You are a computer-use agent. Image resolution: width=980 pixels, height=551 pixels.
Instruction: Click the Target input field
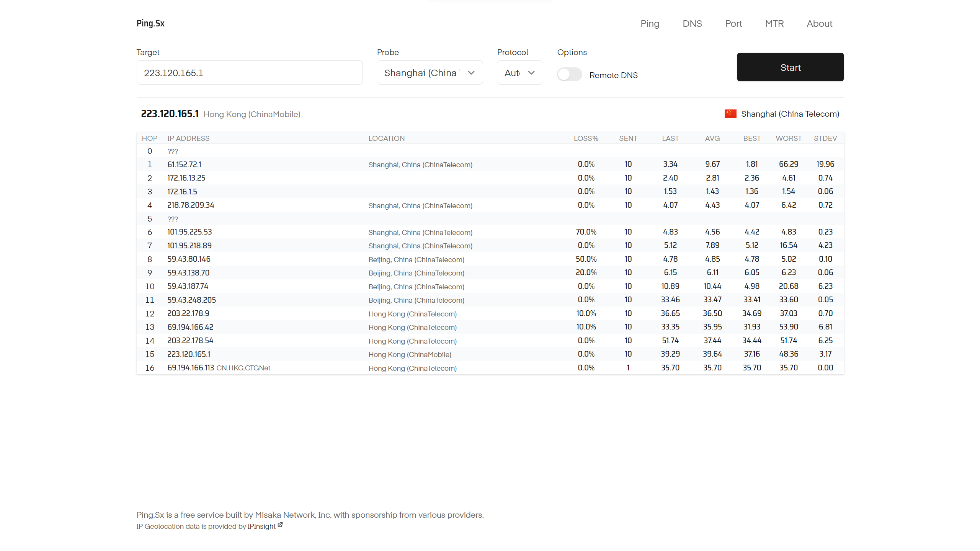coord(249,73)
